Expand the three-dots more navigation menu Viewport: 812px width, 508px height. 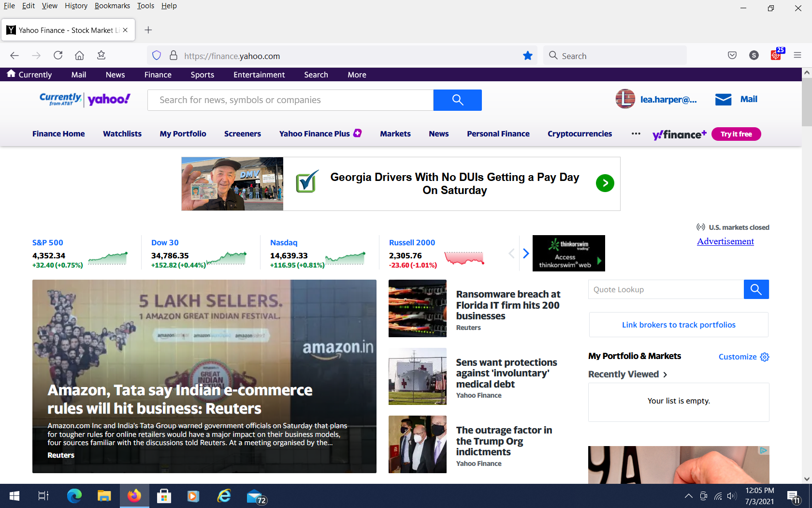tap(636, 134)
